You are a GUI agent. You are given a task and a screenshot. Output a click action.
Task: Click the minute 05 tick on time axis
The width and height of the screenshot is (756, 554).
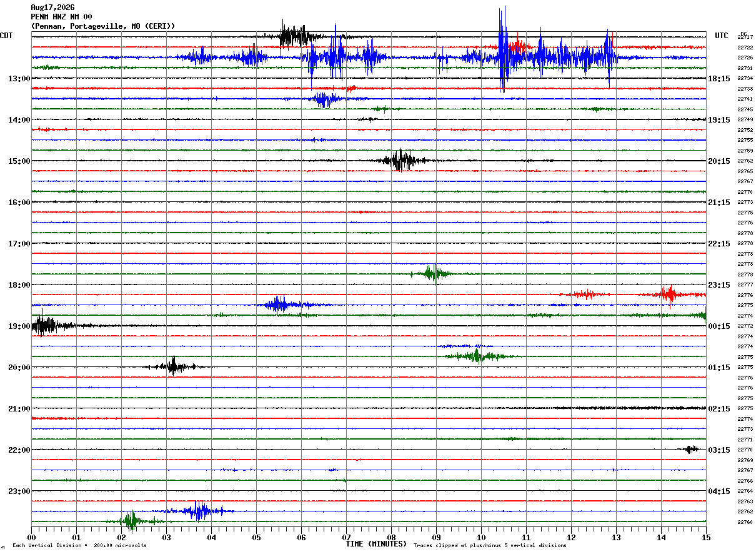pos(256,537)
